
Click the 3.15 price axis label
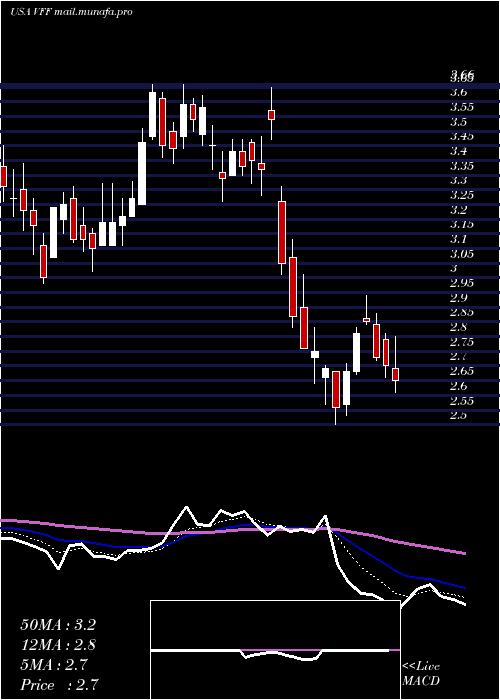click(x=462, y=225)
